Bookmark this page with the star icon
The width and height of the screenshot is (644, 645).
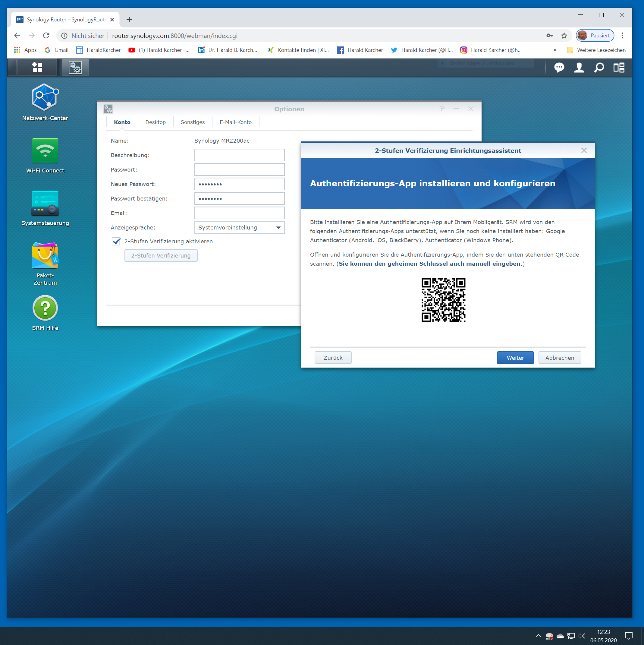(x=564, y=36)
